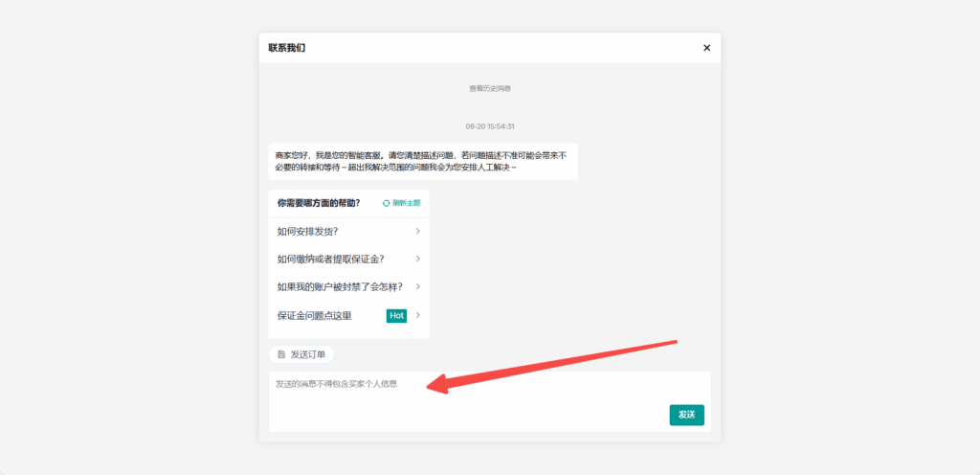Click the 发送 send button
The width and height of the screenshot is (980, 475).
click(687, 415)
